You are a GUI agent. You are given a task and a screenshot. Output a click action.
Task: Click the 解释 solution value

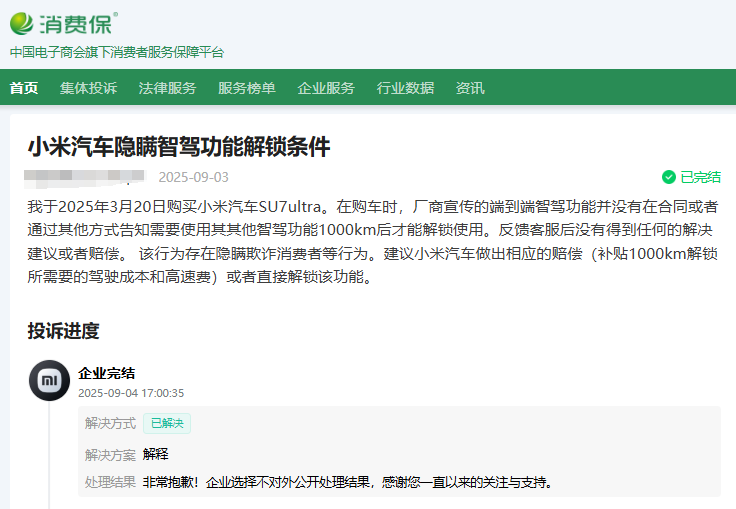(x=156, y=454)
